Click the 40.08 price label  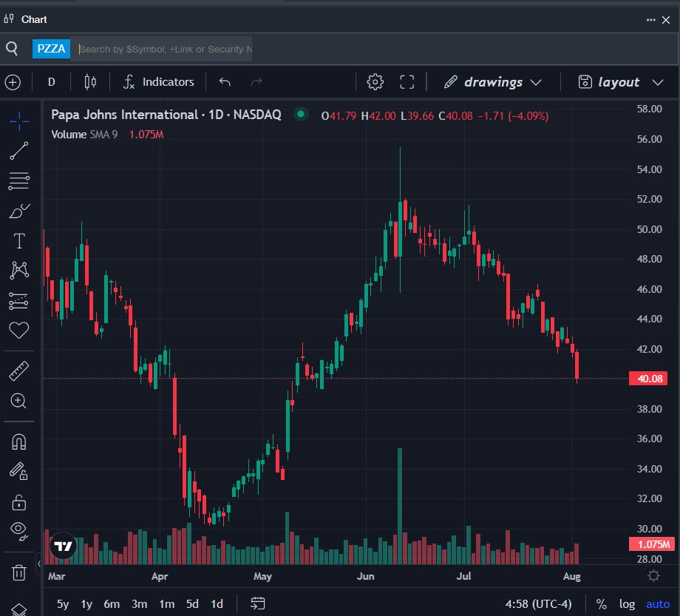(x=648, y=379)
